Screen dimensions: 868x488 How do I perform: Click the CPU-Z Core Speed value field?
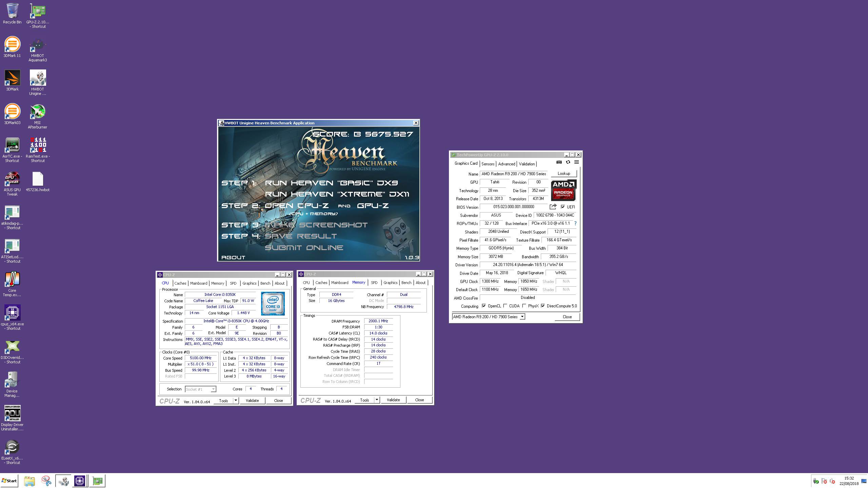201,358
